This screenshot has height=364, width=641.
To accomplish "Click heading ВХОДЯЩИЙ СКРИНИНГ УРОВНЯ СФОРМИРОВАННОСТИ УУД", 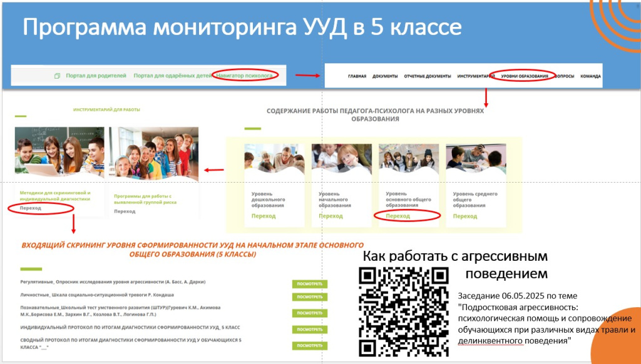I will [x=193, y=250].
